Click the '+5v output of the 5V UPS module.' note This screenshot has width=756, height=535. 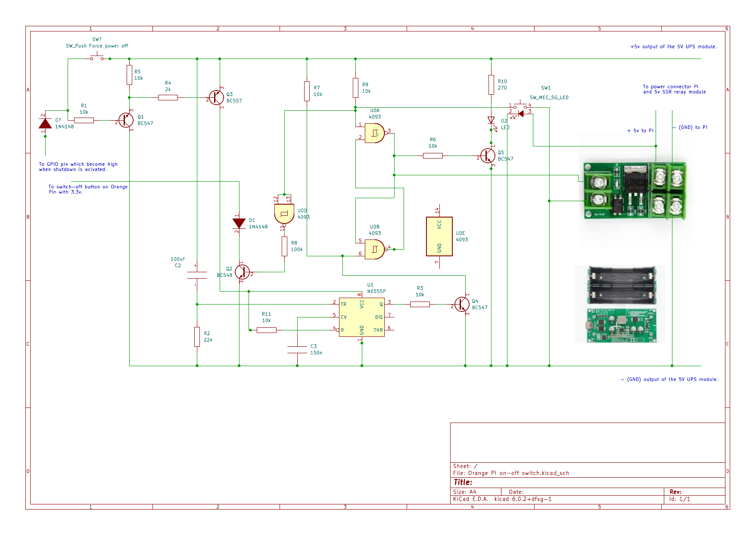point(674,47)
